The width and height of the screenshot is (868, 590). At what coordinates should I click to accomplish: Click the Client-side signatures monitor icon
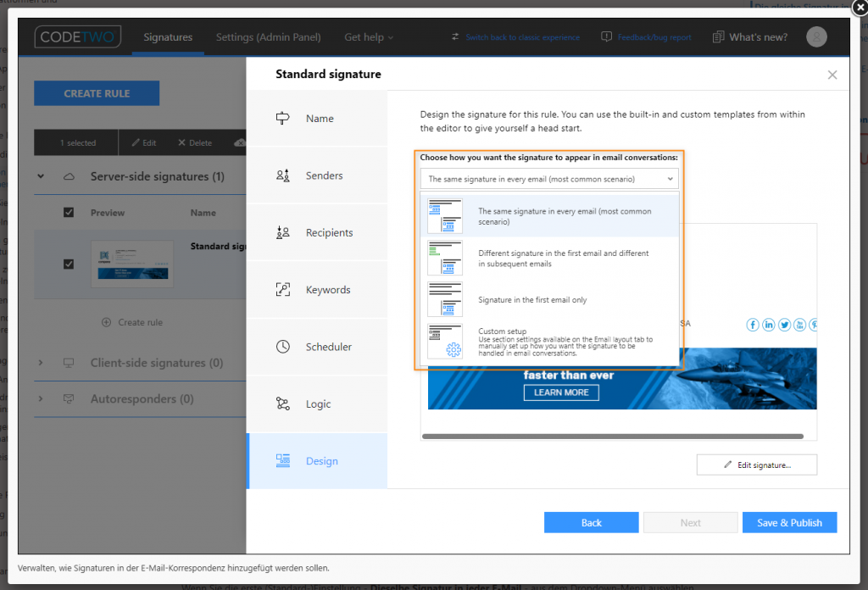tap(69, 363)
